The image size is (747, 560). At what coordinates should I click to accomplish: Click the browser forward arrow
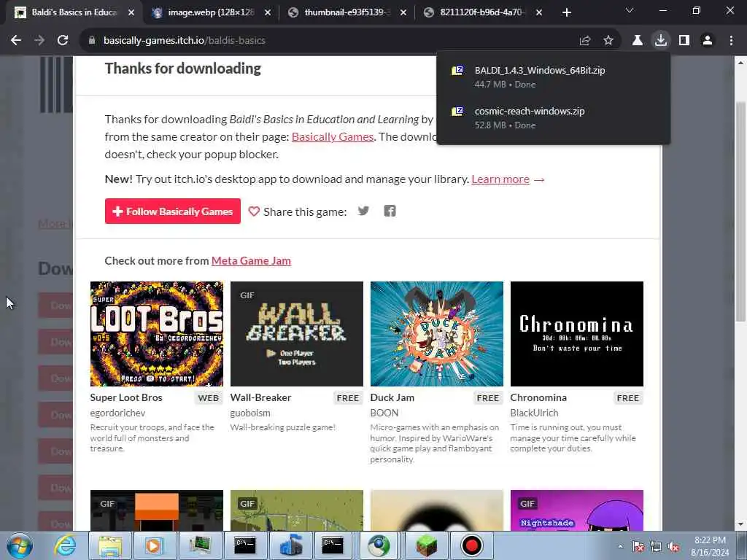[39, 41]
